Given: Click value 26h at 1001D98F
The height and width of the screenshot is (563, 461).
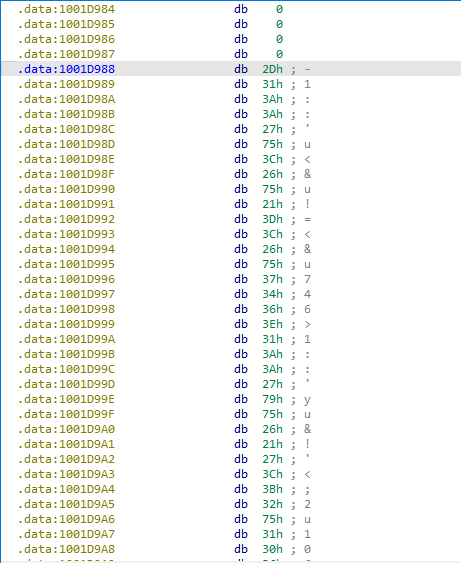Looking at the screenshot, I should 272,174.
